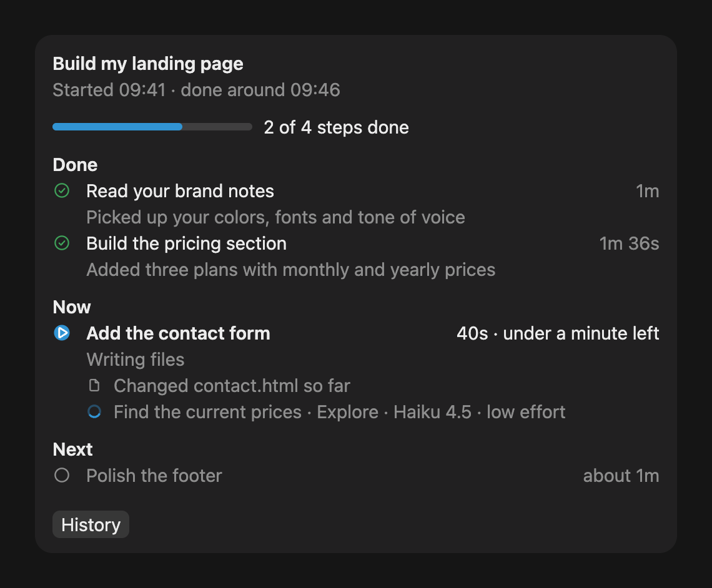Click the blue steps progress bar
The height and width of the screenshot is (588, 712).
point(152,127)
